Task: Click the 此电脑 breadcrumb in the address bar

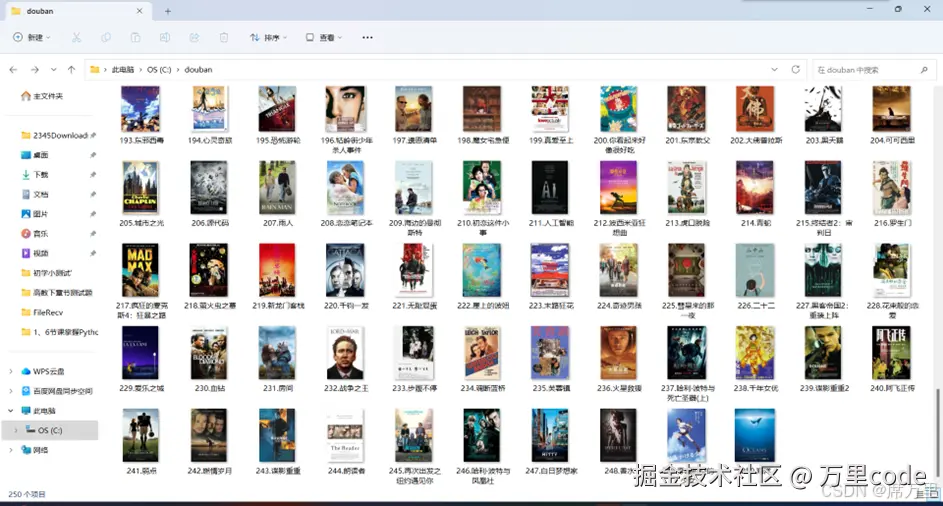Action: point(123,70)
